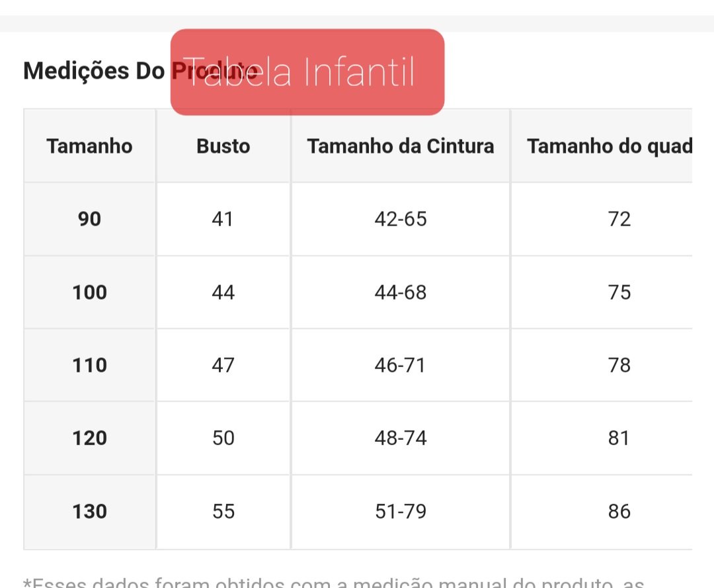Viewport: 714px width, 588px height.
Task: Click waist range 48-74
Action: tap(401, 438)
